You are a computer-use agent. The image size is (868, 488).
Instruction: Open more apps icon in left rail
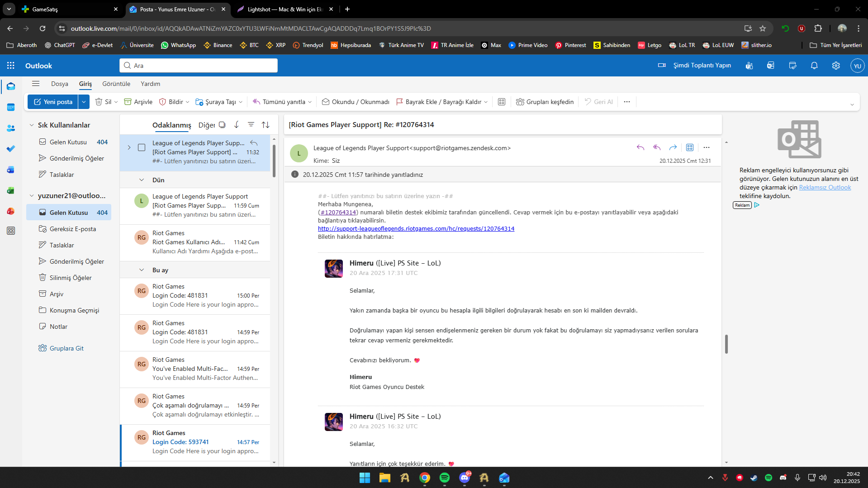point(11,231)
